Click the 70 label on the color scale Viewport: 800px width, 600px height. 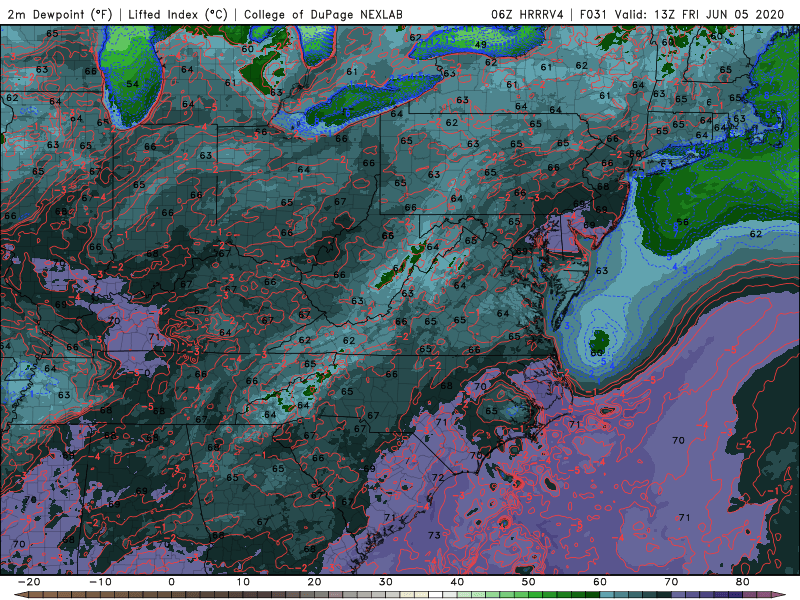(671, 582)
